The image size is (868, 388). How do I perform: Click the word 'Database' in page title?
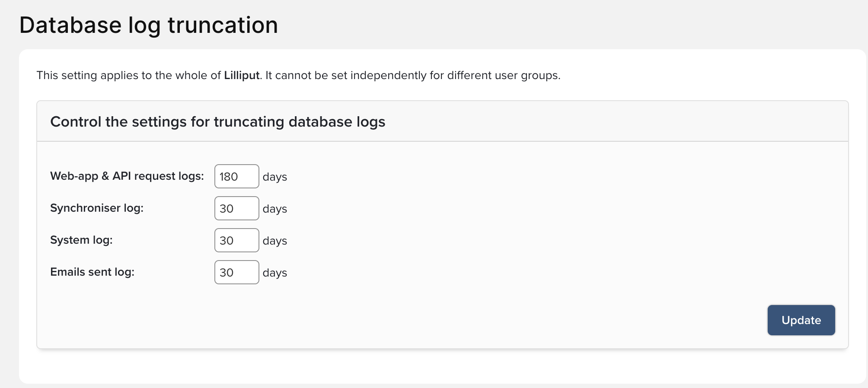70,25
